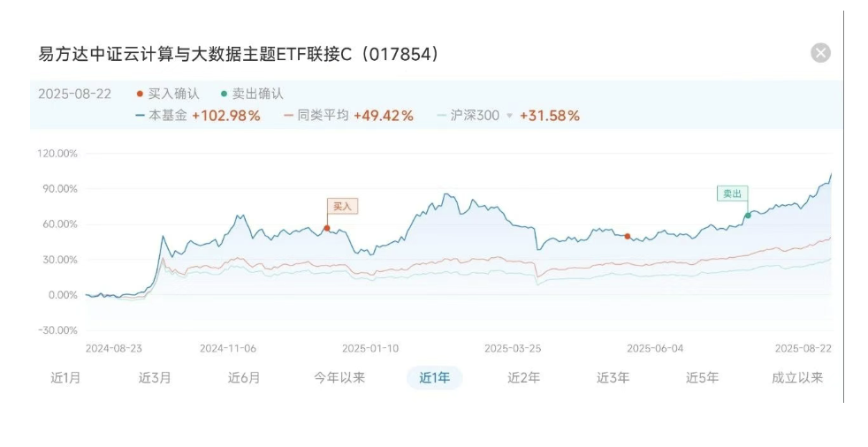
Task: Toggle 卖出确认 legend marker
Action: pos(252,94)
